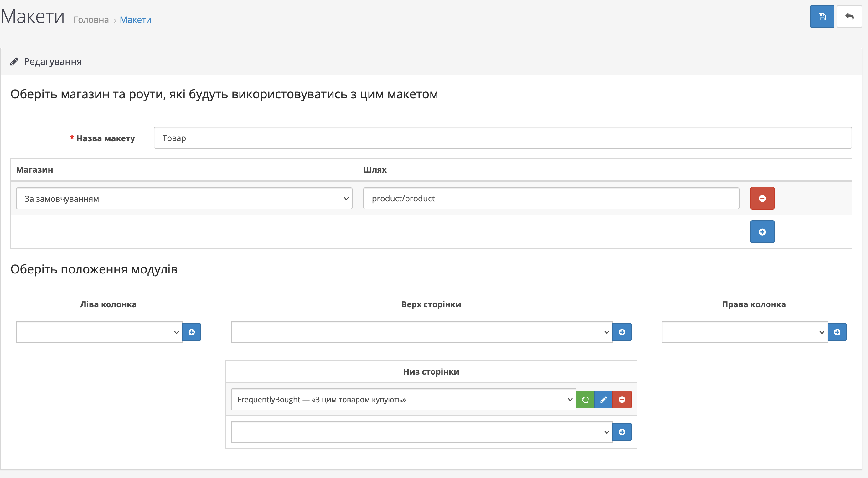Click the Назва макету input field
The width and height of the screenshot is (868, 478).
[x=503, y=138]
